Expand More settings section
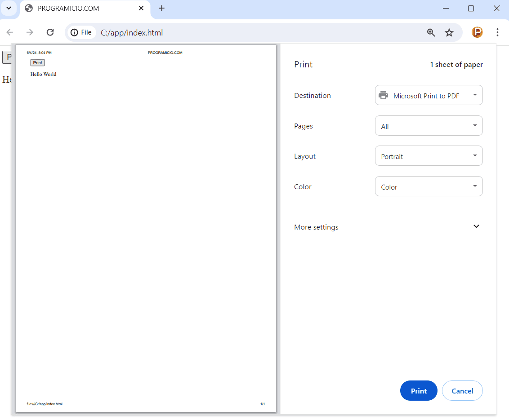509x420 pixels. click(x=388, y=227)
